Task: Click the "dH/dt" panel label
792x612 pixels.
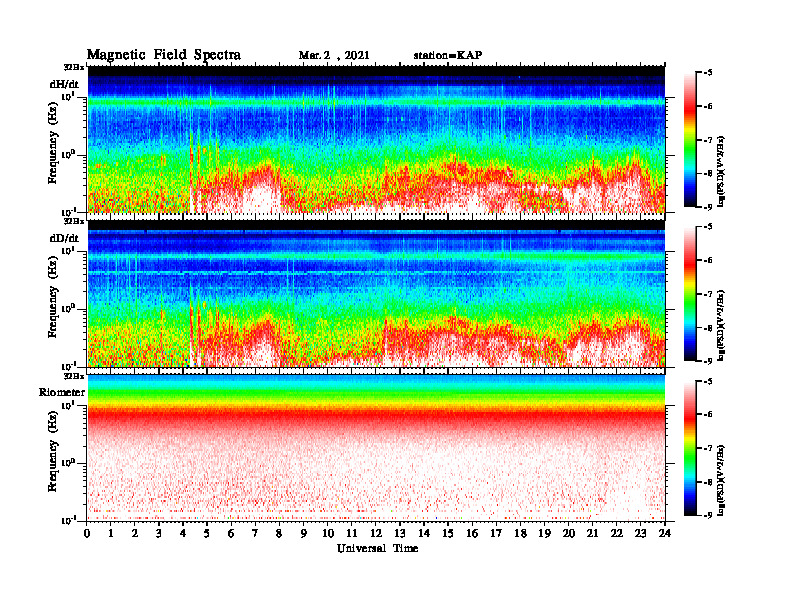Action: (64, 84)
